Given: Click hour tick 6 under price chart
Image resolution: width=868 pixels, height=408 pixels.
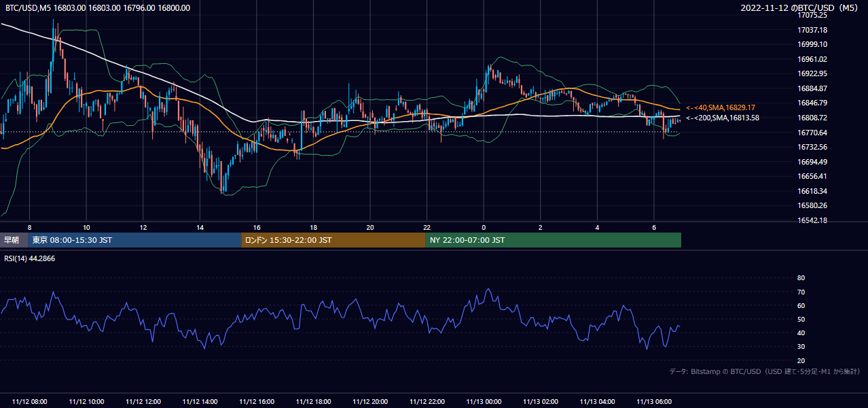Looking at the screenshot, I should [654, 227].
